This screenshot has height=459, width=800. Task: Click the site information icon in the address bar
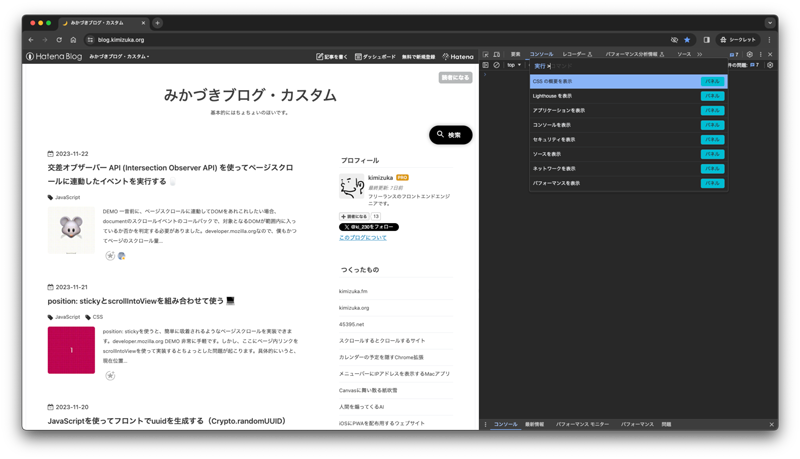pyautogui.click(x=90, y=40)
